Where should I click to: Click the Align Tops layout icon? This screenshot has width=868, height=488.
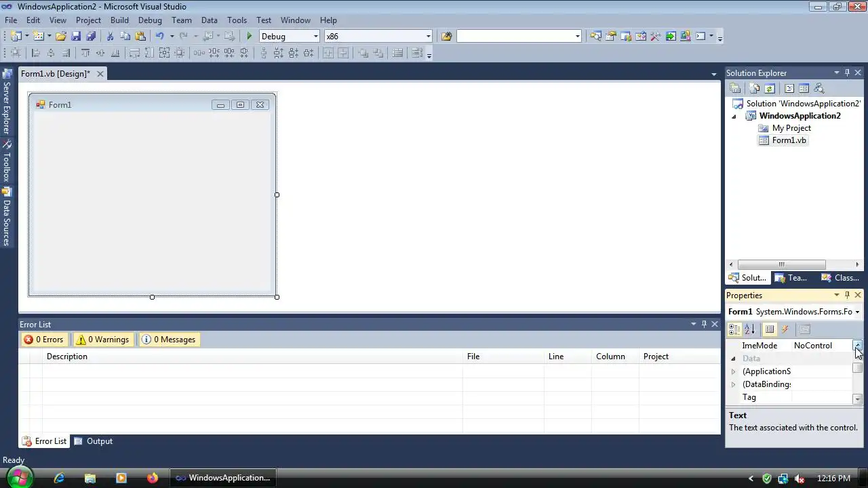pyautogui.click(x=85, y=53)
